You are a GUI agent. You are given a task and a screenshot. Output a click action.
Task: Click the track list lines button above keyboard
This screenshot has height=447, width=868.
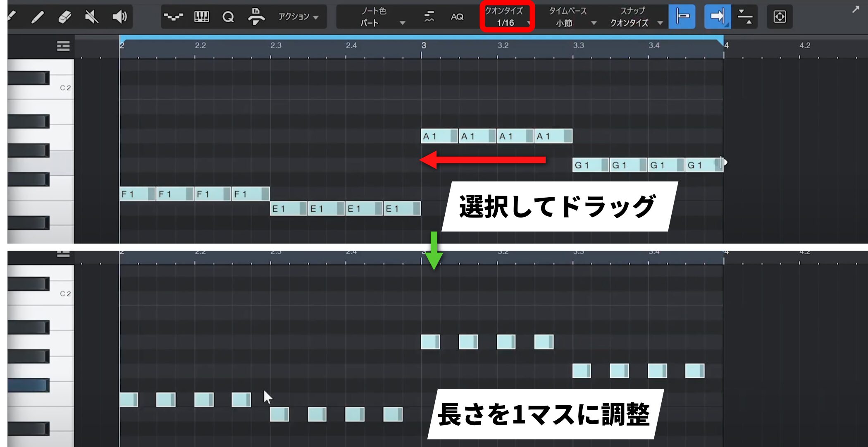point(63,46)
